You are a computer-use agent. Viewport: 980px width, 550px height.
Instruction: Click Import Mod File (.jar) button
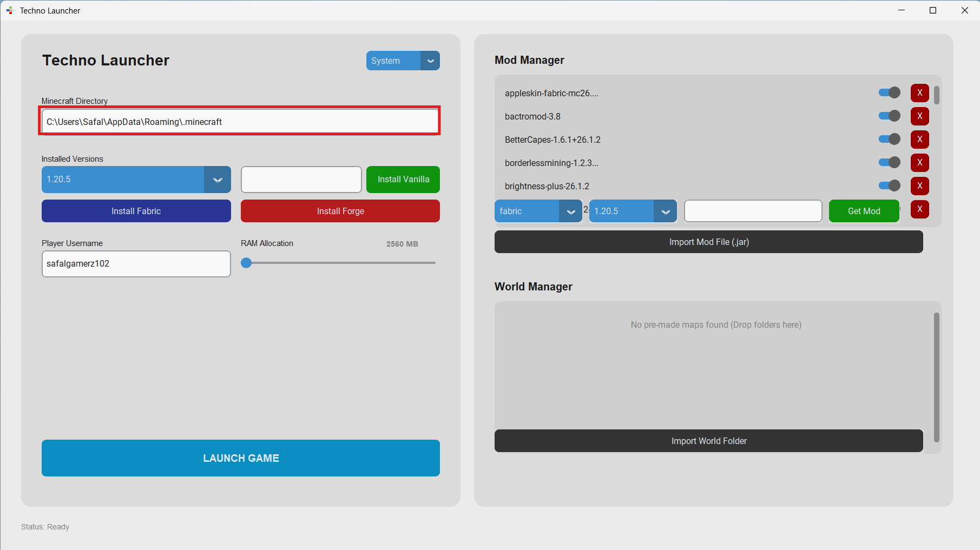[x=709, y=242]
